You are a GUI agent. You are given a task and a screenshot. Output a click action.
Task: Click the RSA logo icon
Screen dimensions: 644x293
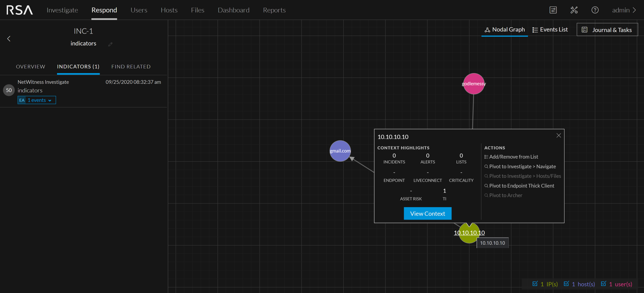(19, 10)
